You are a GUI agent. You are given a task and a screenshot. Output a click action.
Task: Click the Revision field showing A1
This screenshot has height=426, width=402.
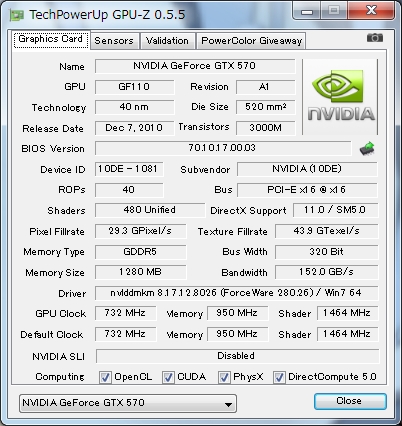tap(265, 87)
